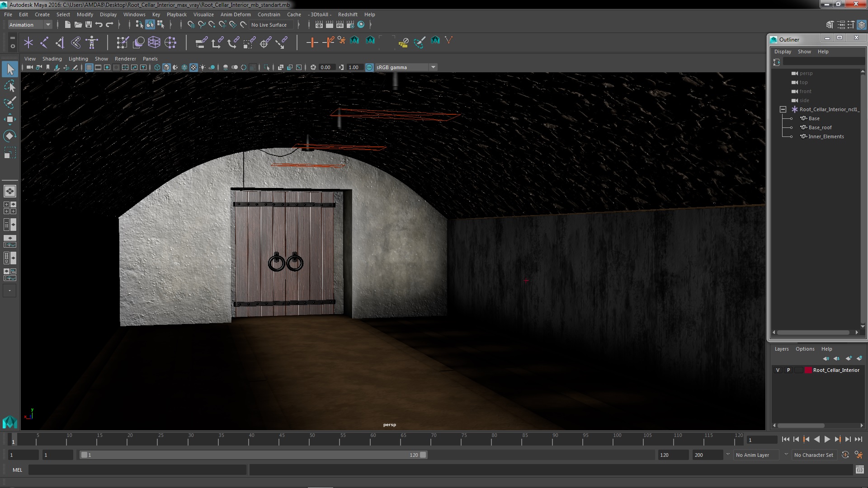Select the Move tool in toolbox
Image resolution: width=868 pixels, height=488 pixels.
click(x=9, y=119)
